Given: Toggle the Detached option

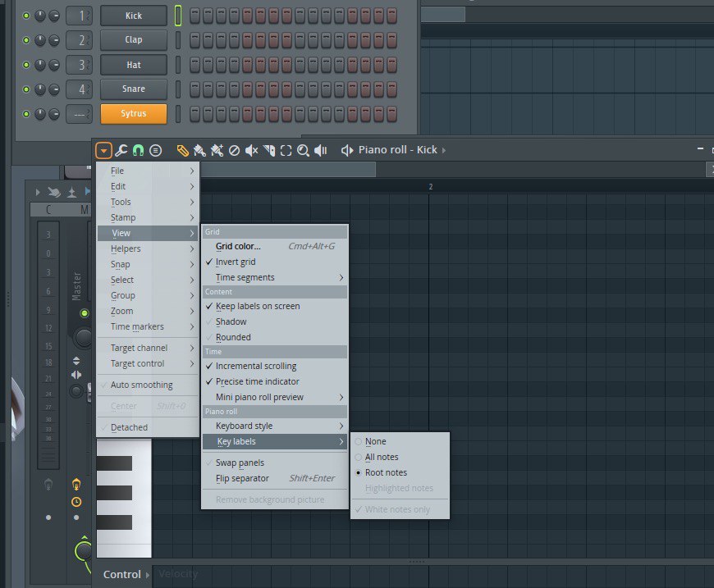Looking at the screenshot, I should (x=148, y=427).
